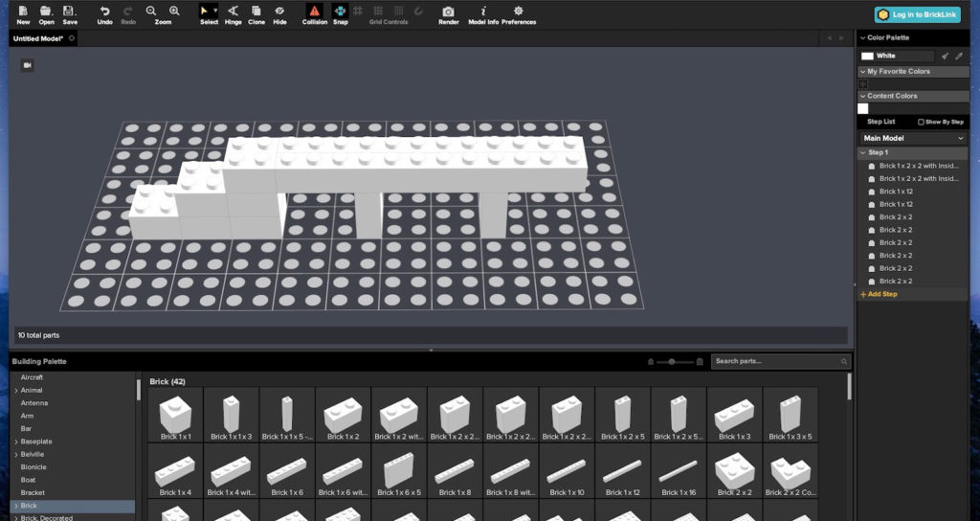Collapse My Favorite Colors section
980x521 pixels.
pyautogui.click(x=863, y=72)
